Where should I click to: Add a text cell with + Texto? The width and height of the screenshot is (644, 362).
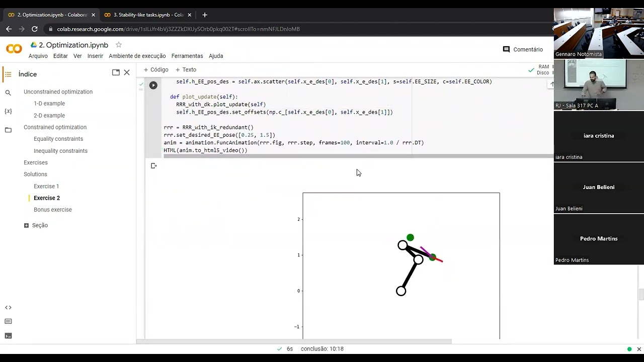(186, 70)
